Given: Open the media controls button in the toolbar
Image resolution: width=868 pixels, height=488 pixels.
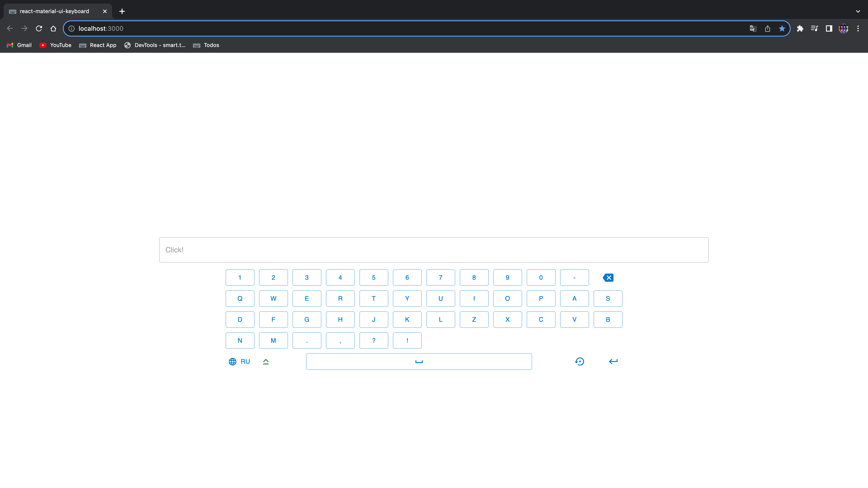Looking at the screenshot, I should [x=814, y=29].
